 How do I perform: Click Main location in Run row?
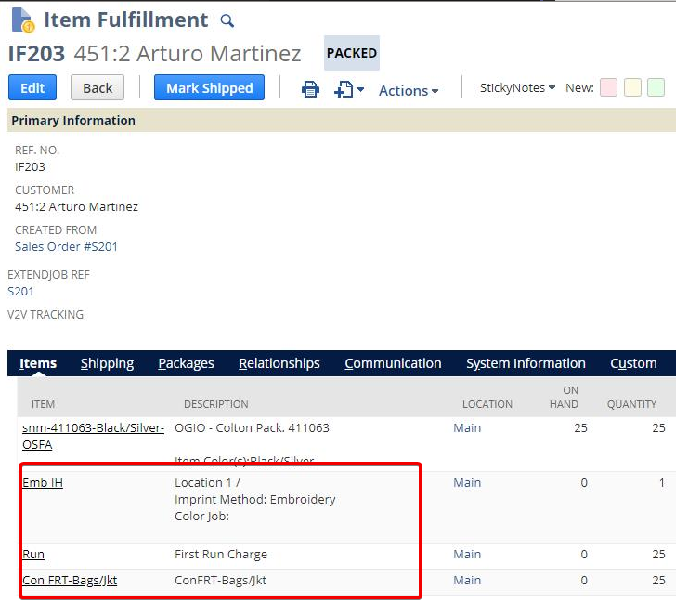(x=467, y=555)
